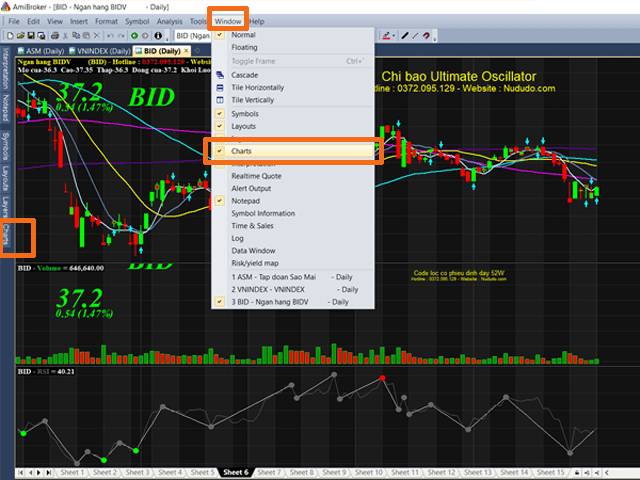Open the Charts side panel tab
This screenshot has height=480, width=640.
click(6, 234)
